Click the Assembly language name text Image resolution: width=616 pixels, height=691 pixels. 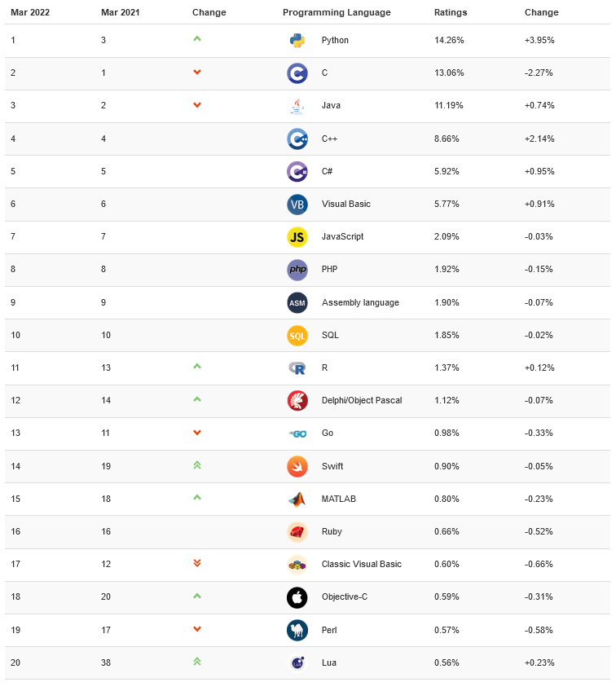[x=360, y=302]
